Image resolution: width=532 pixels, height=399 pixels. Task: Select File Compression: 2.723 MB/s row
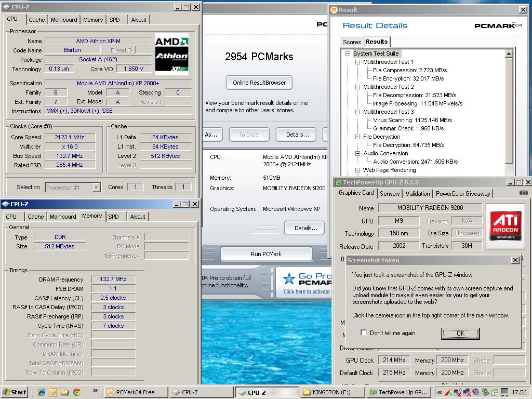coord(410,70)
